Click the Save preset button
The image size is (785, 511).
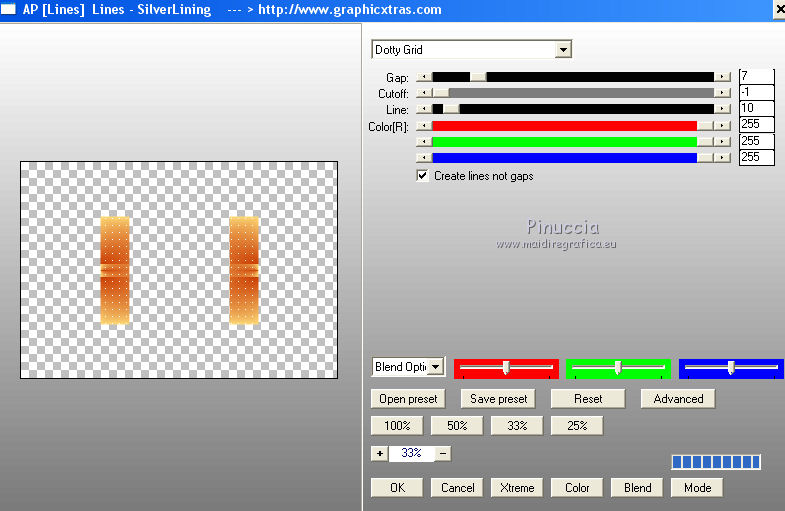[x=498, y=399]
